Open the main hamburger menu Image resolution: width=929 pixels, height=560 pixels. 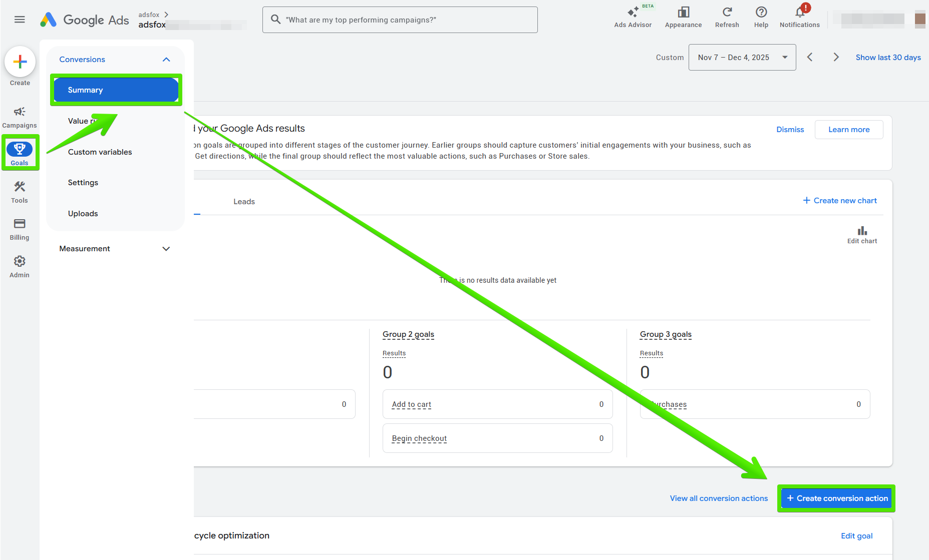[20, 20]
